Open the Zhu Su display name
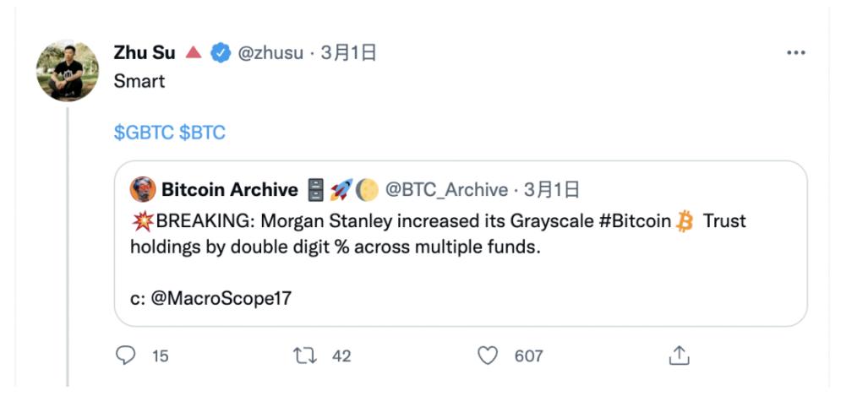The width and height of the screenshot is (868, 407). point(145,53)
